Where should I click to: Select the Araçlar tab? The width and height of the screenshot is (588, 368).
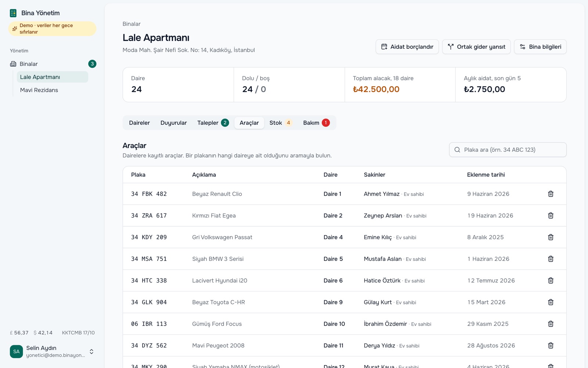coord(249,123)
